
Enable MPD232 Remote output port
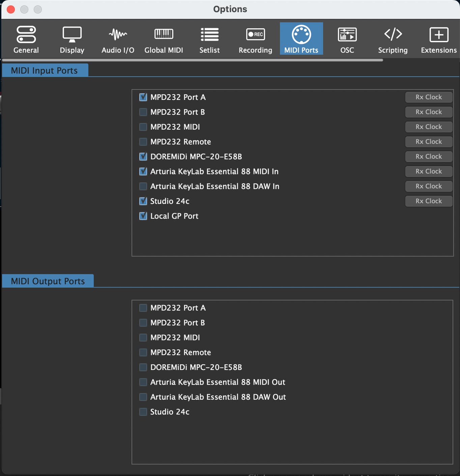click(x=143, y=352)
